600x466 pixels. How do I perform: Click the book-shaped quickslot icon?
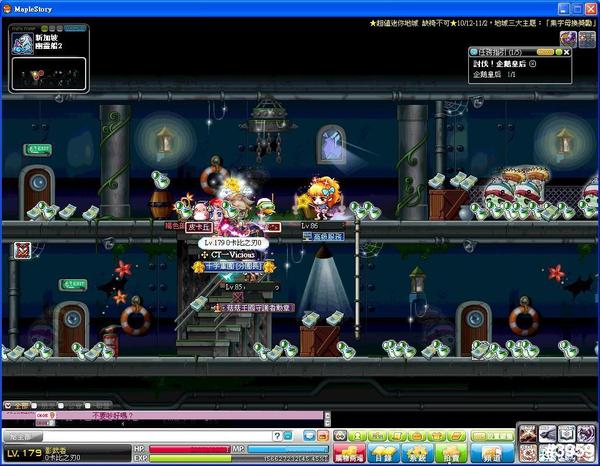click(566, 434)
